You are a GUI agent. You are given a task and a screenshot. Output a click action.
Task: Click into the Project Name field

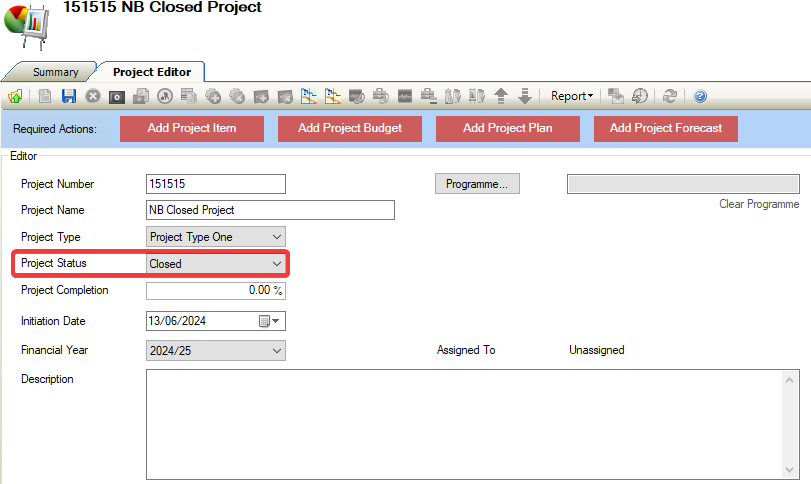(270, 210)
